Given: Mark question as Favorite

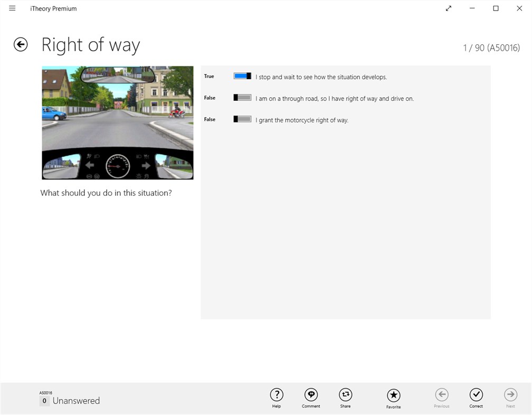Looking at the screenshot, I should pyautogui.click(x=393, y=394).
